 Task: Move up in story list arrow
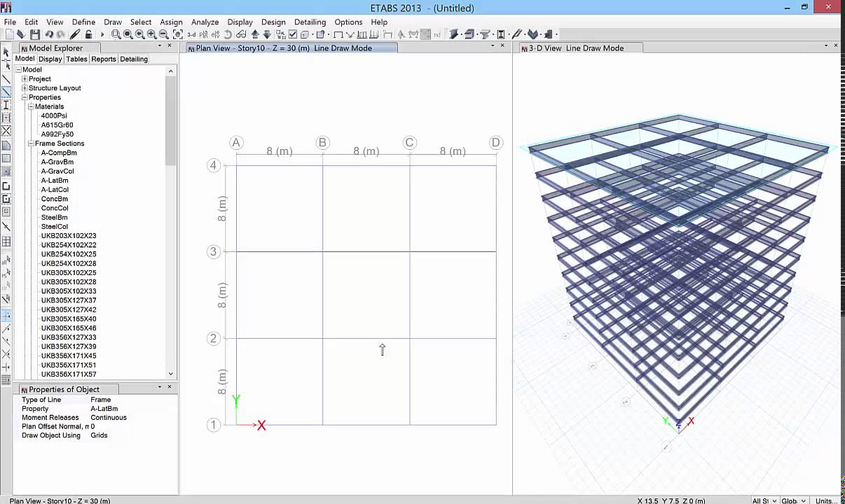point(255,34)
